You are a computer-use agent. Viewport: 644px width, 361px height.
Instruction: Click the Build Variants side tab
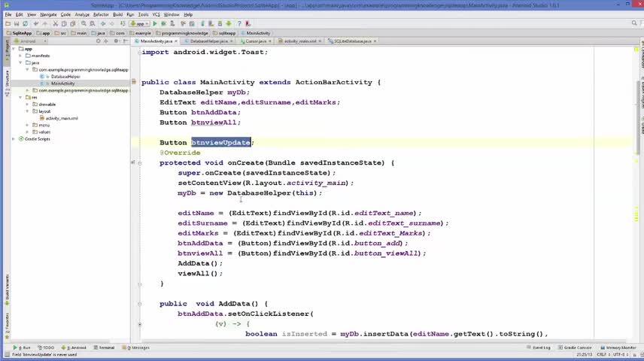pos(7,290)
